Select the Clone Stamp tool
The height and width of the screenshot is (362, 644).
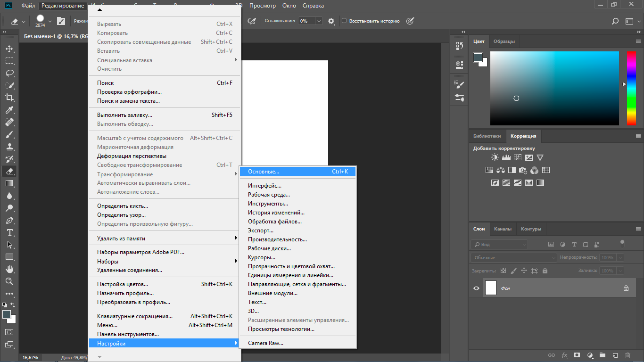[9, 147]
